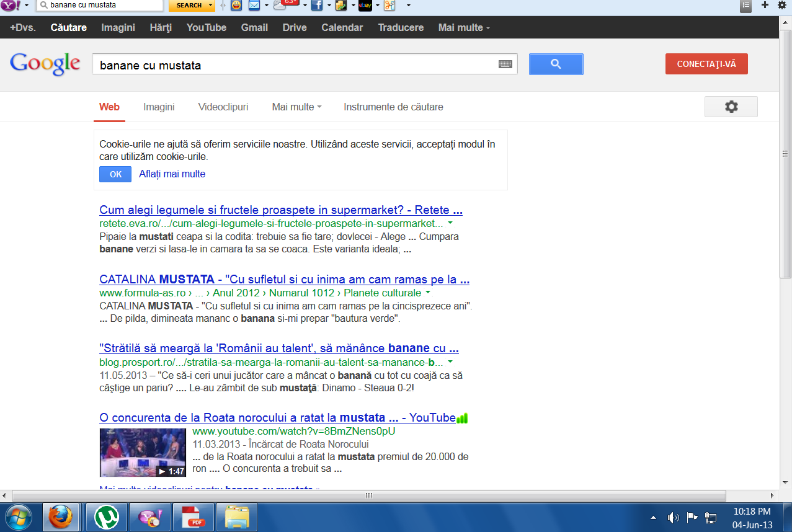
Task: Switch to the Imagini search tab
Action: coord(159,107)
